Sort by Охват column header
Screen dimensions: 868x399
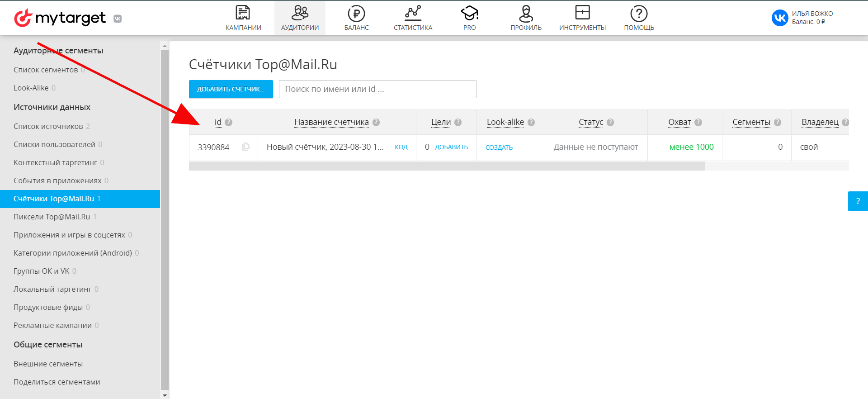pyautogui.click(x=679, y=122)
